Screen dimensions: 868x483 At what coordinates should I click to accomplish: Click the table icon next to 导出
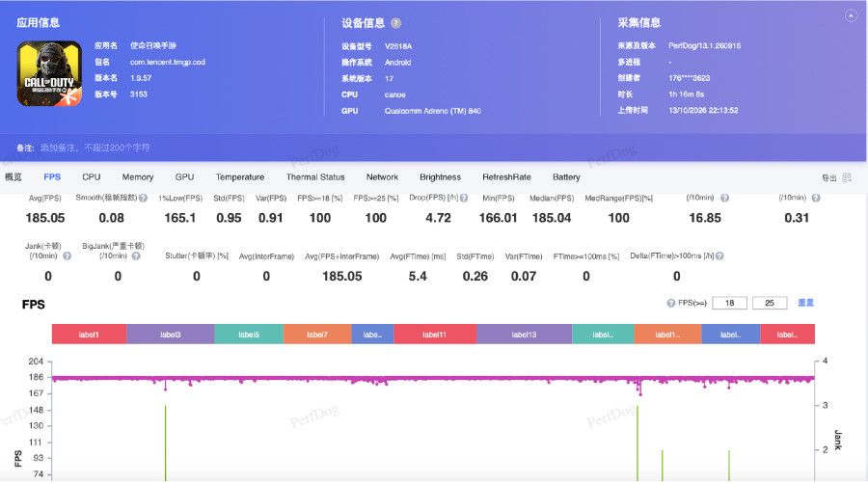[847, 177]
